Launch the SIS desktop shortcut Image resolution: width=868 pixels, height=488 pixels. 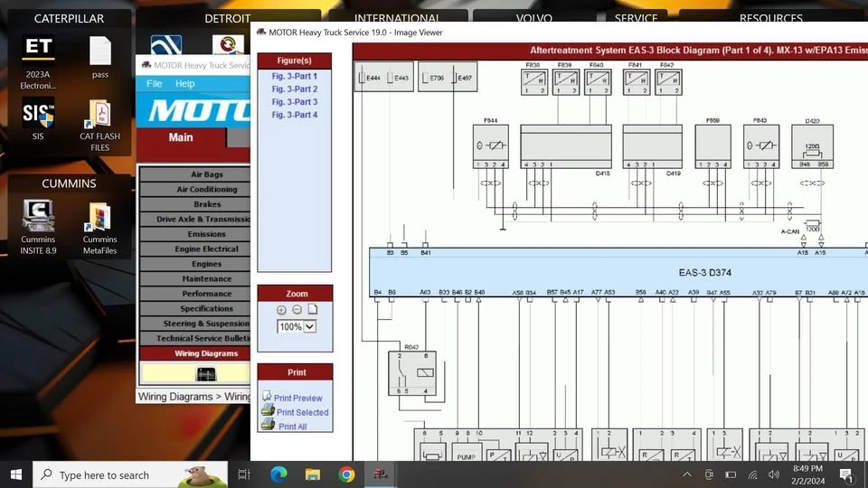[38, 119]
